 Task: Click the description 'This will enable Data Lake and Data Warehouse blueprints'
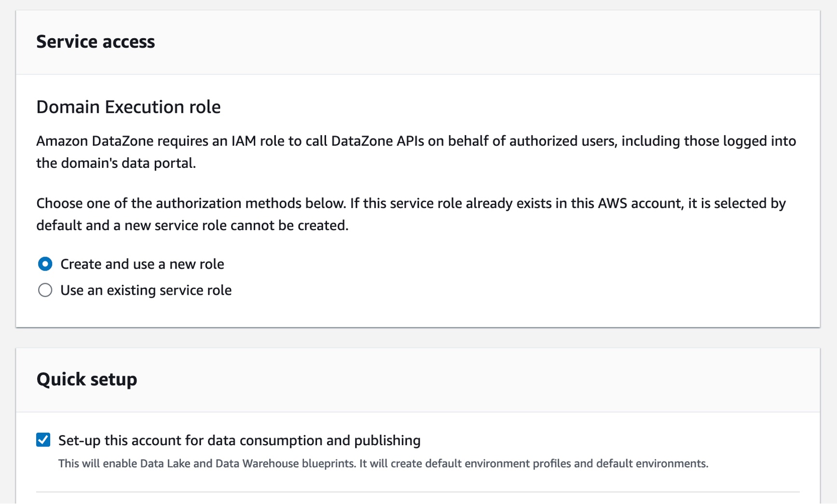pyautogui.click(x=206, y=463)
